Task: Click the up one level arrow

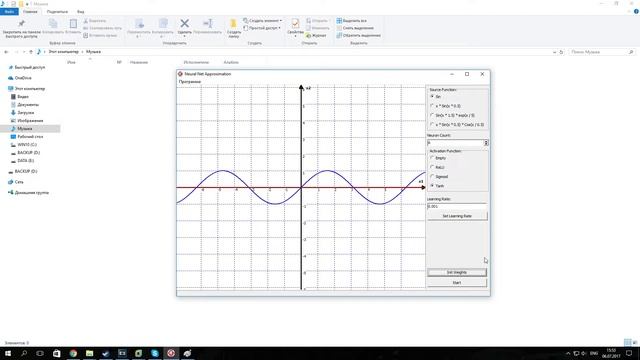Action: click(31, 52)
